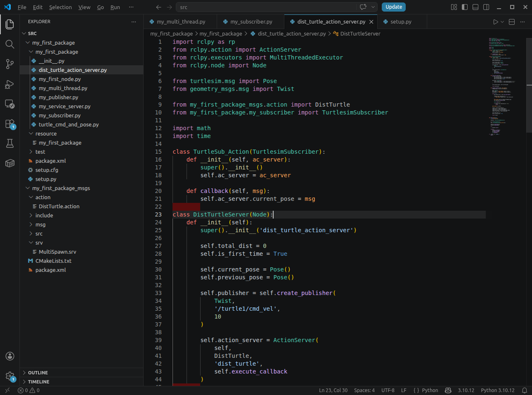Expand the include folder

tap(81, 215)
